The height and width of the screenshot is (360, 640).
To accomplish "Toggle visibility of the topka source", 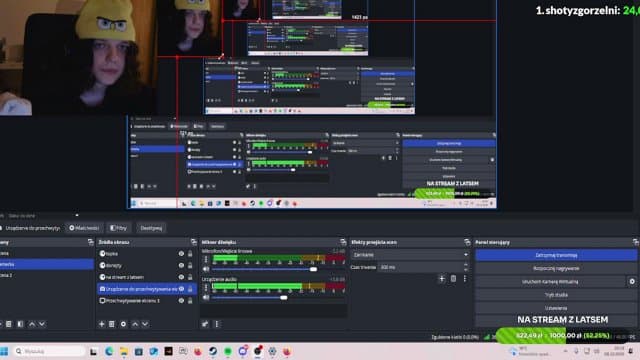I will point(181,253).
